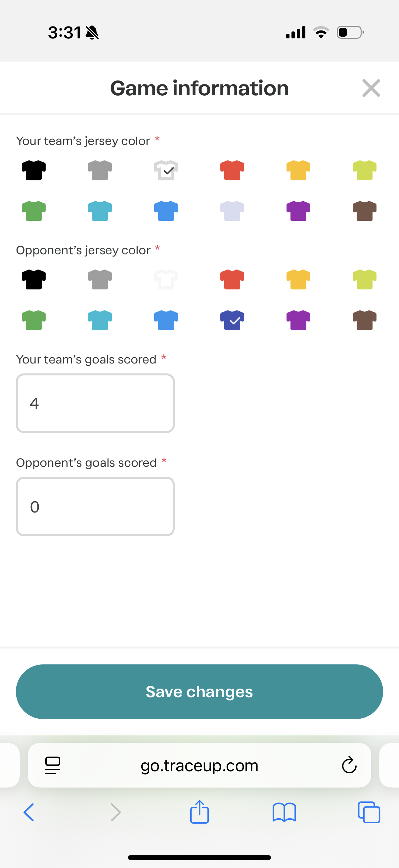Viewport: 399px width, 868px height.
Task: Choose lime jersey for your team
Action: tap(364, 170)
